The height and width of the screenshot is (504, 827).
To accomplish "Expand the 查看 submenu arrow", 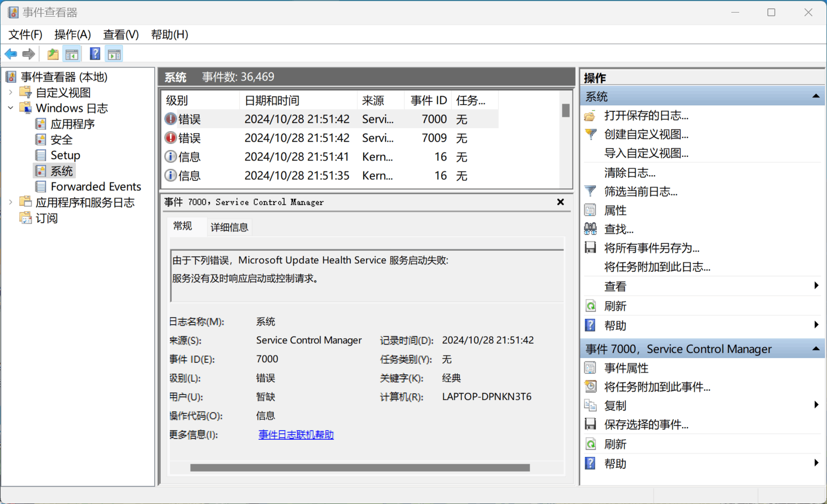I will (x=816, y=285).
